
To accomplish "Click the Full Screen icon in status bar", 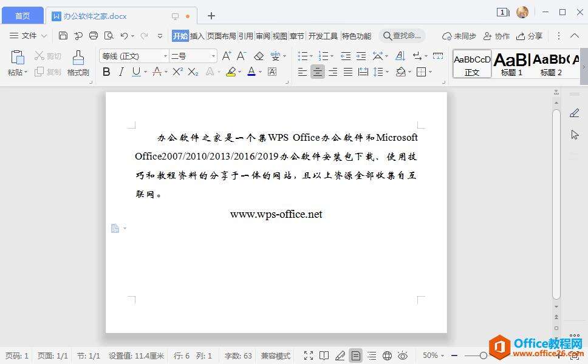I will 308,356.
